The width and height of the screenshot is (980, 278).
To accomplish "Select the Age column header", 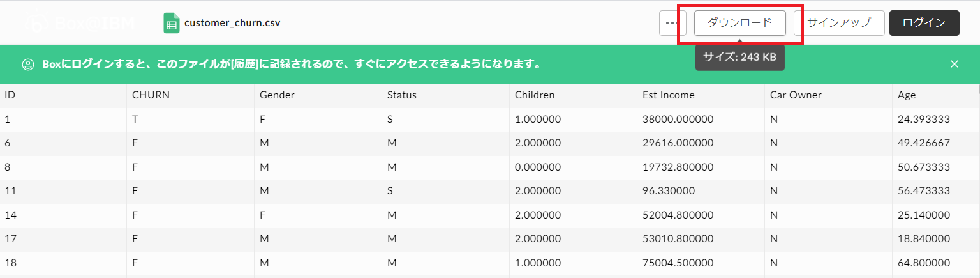I will 907,95.
